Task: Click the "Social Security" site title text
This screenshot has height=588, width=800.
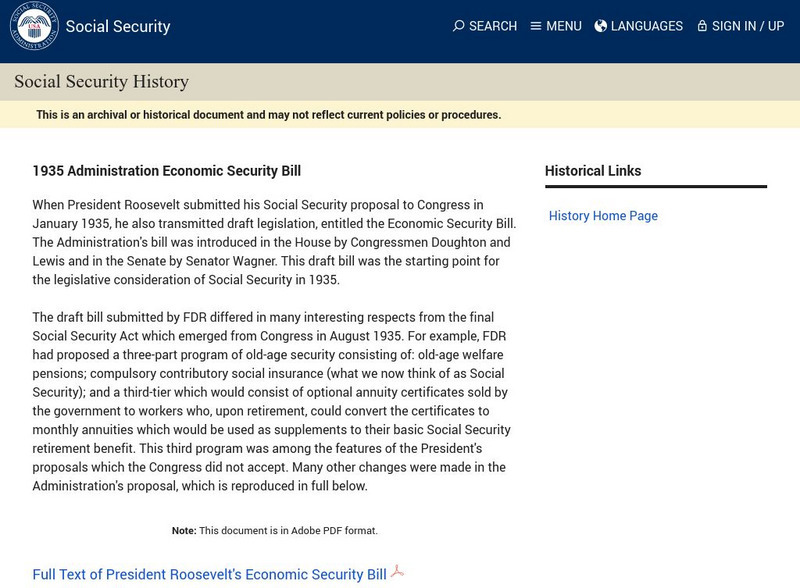Action: click(118, 27)
